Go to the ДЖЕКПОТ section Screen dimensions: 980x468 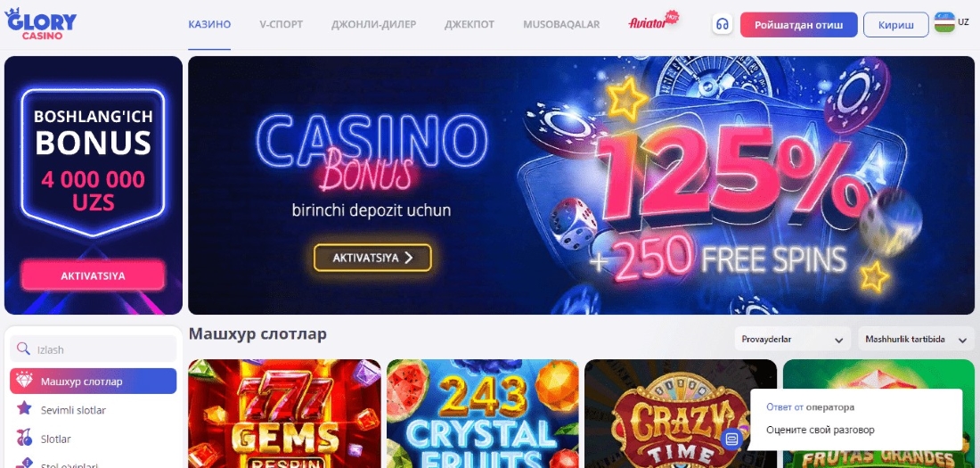[470, 24]
